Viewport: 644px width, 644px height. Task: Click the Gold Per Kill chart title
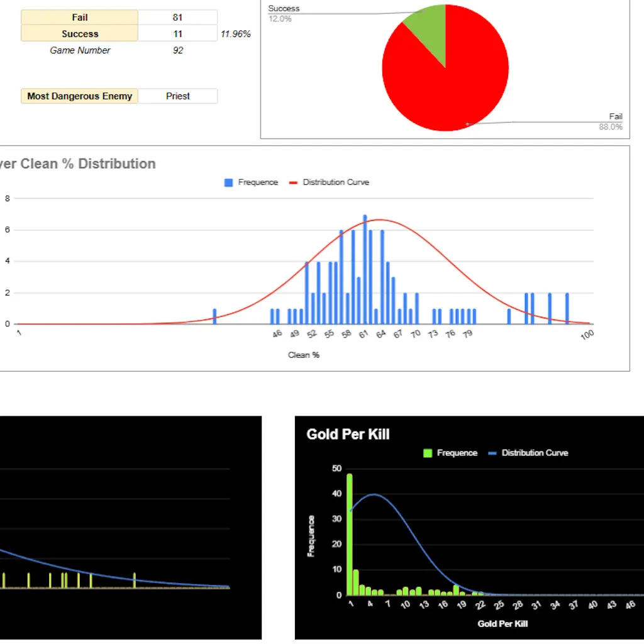tap(348, 434)
